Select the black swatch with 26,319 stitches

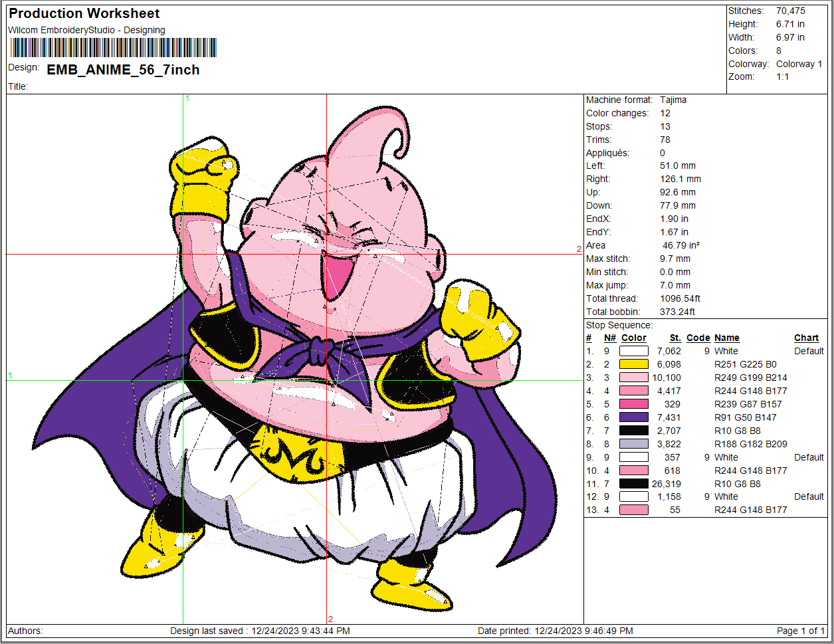coord(633,484)
